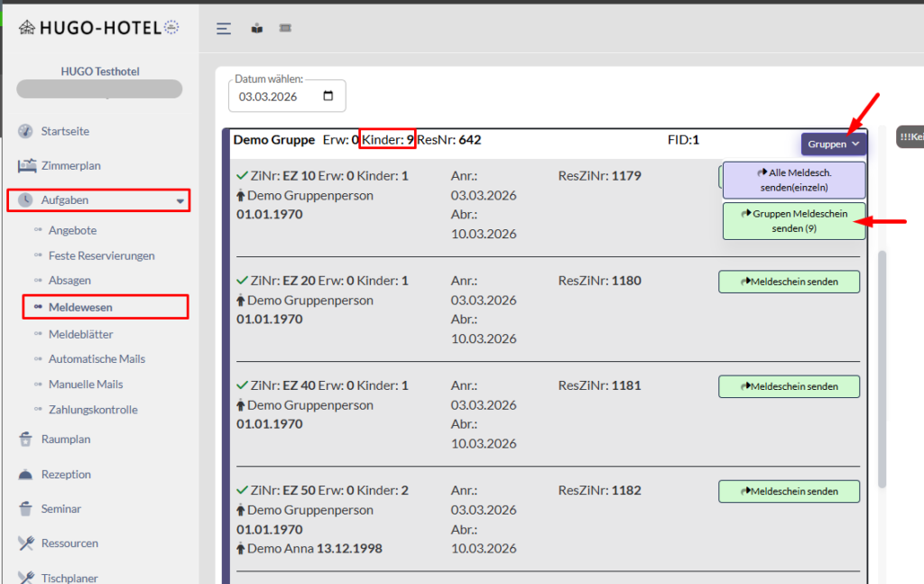This screenshot has height=584, width=924.
Task: Go to Zahlungskontrolle
Action: click(93, 410)
